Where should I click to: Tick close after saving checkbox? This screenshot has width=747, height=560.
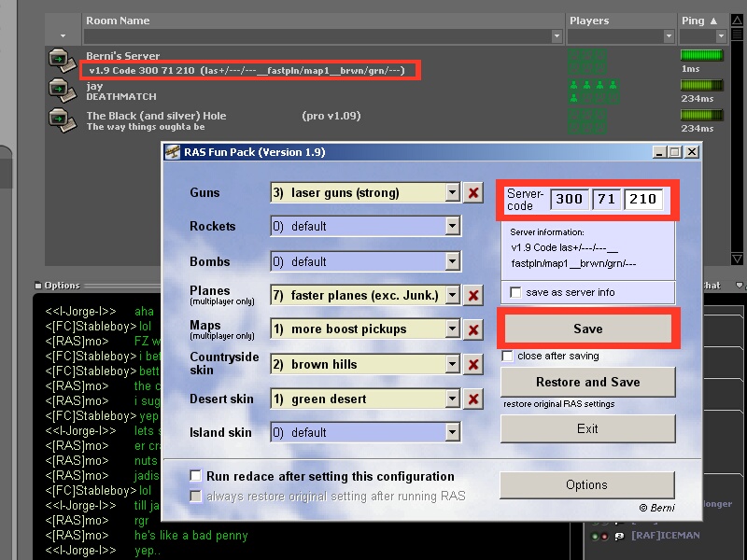pyautogui.click(x=507, y=357)
